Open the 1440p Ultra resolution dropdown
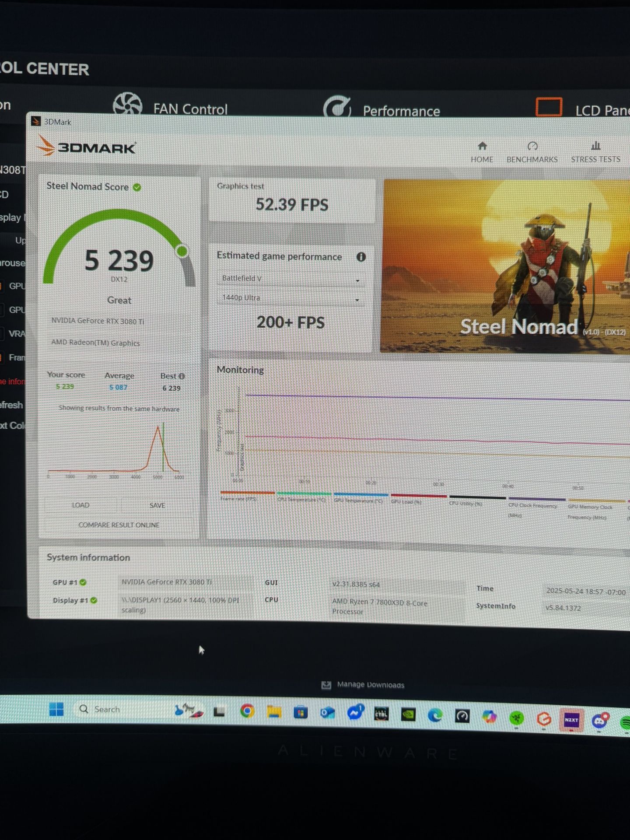Viewport: 630px width, 840px height. click(x=290, y=298)
